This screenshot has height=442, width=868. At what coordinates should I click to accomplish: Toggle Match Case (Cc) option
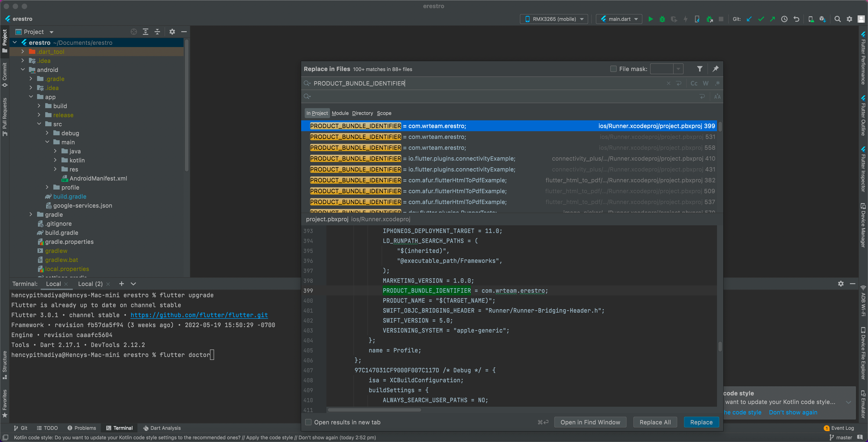tap(694, 83)
